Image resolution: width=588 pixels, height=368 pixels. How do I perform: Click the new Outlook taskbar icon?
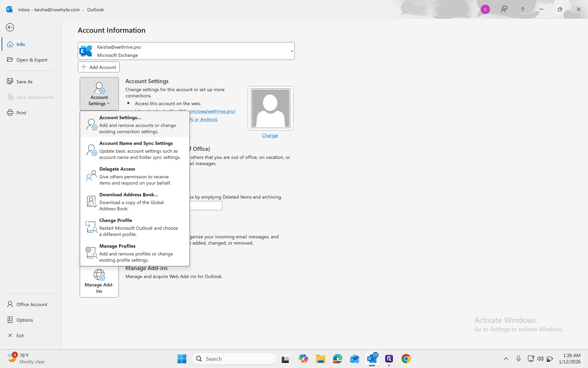(x=354, y=359)
